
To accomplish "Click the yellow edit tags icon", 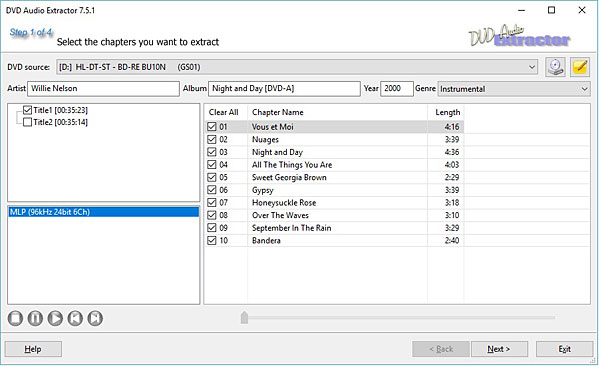I will coord(580,67).
